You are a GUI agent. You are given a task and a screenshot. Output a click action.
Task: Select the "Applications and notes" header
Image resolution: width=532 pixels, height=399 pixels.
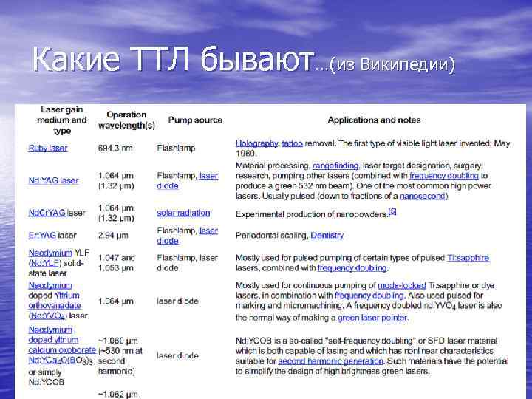pyautogui.click(x=374, y=120)
